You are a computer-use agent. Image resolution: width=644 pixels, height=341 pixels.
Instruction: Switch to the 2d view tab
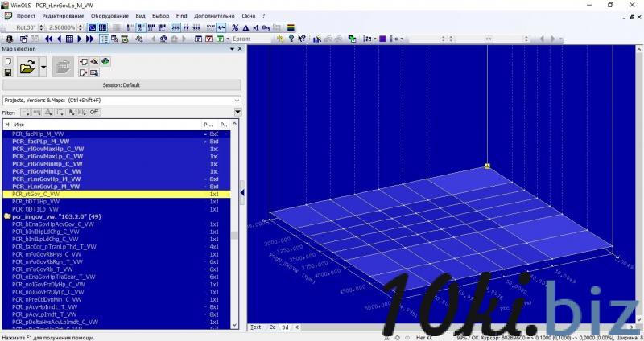coord(272,327)
